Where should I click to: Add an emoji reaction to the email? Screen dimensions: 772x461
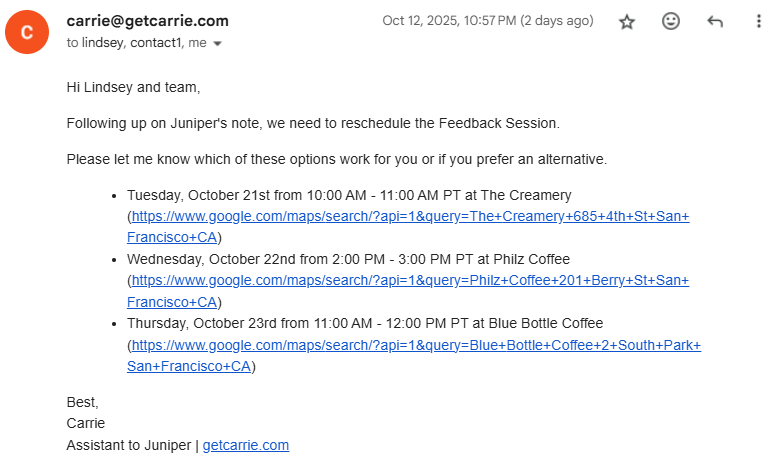tap(671, 22)
